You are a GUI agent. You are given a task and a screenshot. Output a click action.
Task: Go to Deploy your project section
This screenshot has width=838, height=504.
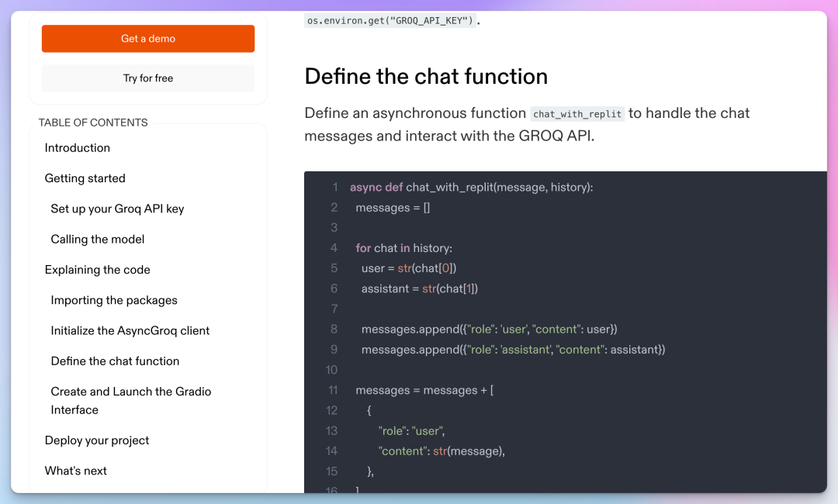[97, 440]
